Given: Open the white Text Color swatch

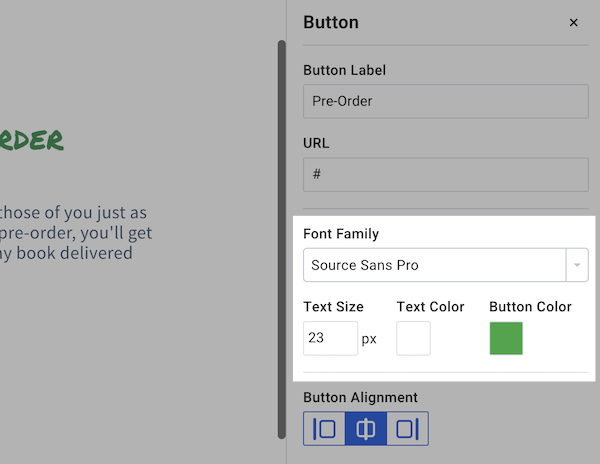Looking at the screenshot, I should 413,338.
